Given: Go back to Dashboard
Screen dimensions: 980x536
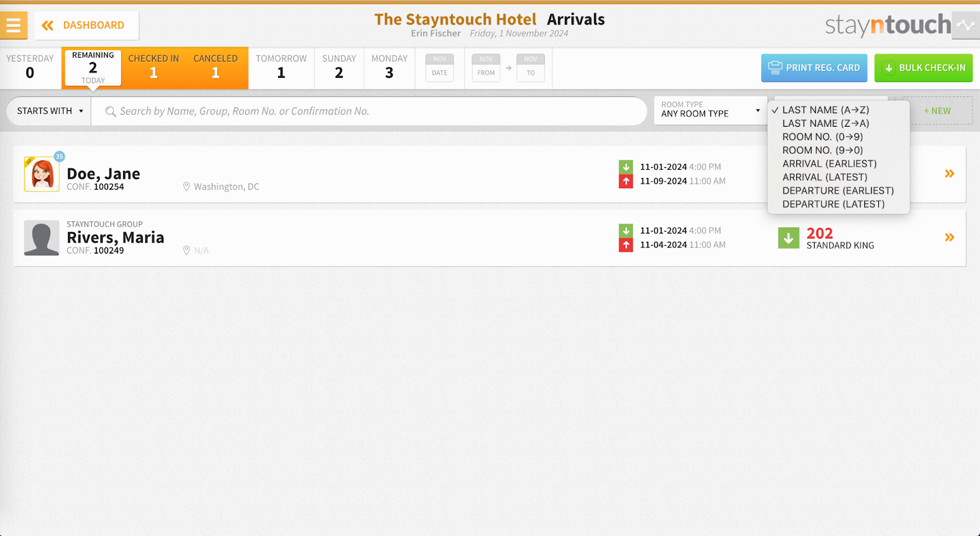Looking at the screenshot, I should pyautogui.click(x=86, y=26).
